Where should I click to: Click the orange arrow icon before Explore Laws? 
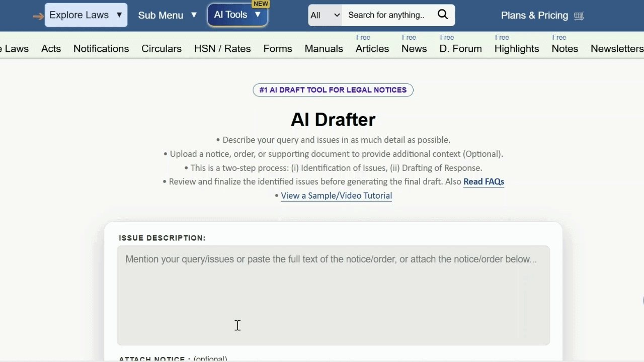point(38,16)
